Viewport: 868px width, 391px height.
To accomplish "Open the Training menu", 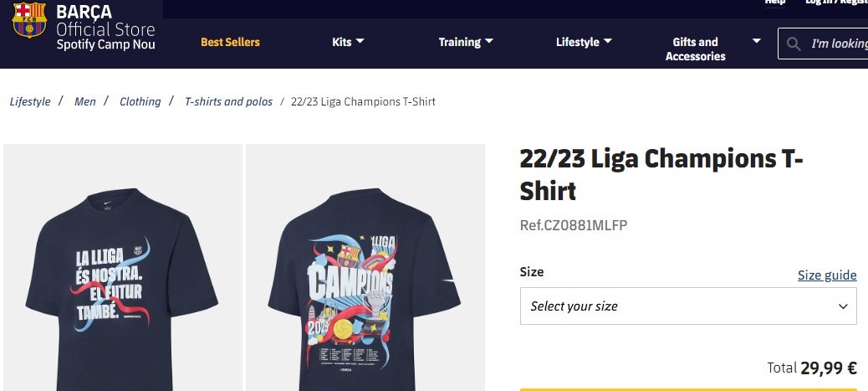I will (459, 42).
